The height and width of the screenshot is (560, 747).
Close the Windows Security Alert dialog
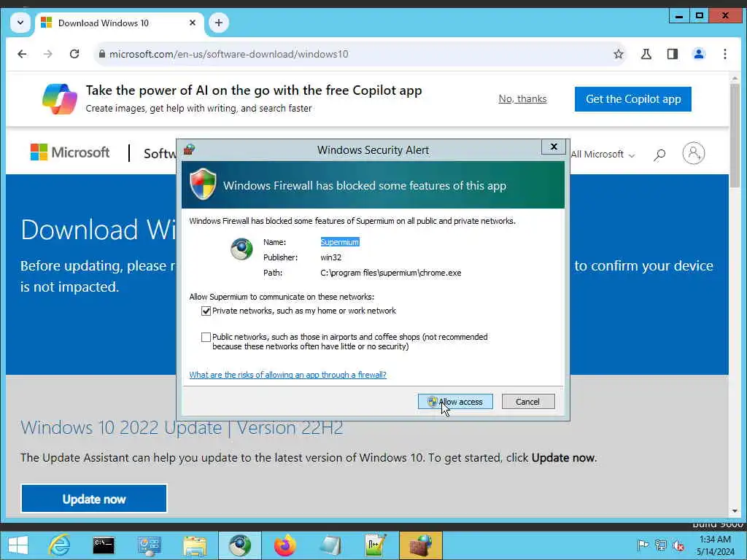554,147
